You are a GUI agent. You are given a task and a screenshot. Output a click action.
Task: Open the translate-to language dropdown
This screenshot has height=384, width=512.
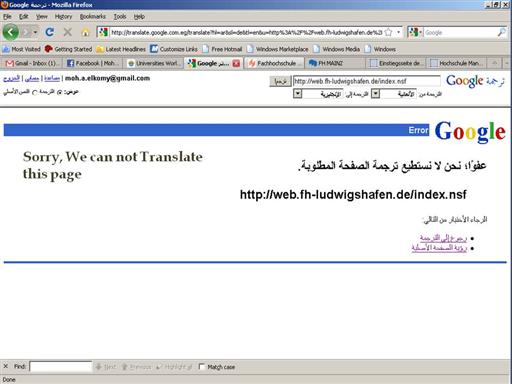(297, 94)
